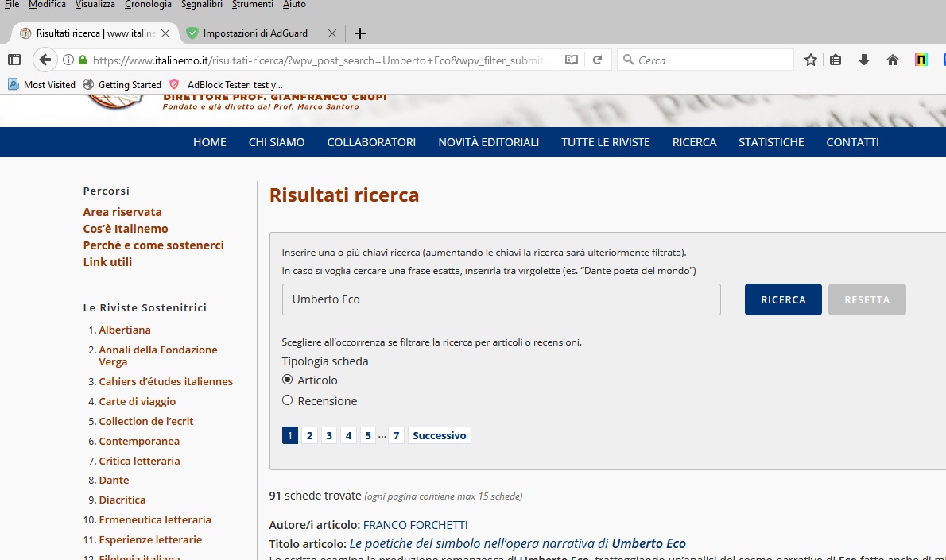
Task: Open the Strumenti menu
Action: tap(252, 4)
